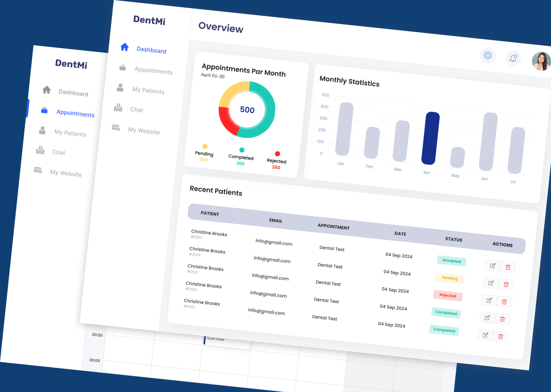This screenshot has height=392, width=551.
Task: Select Appointments in the back window's sidebar
Action: click(x=75, y=114)
